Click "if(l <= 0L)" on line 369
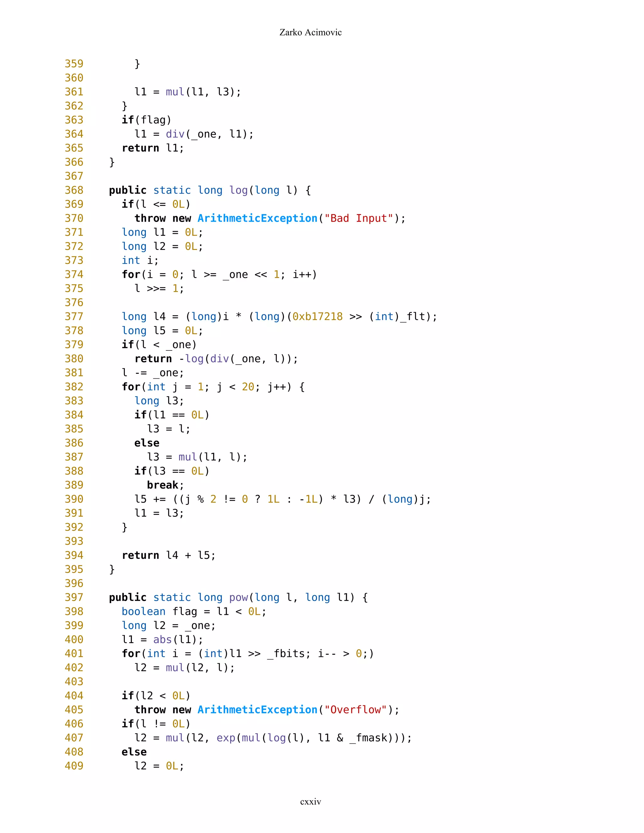 click(x=156, y=204)
